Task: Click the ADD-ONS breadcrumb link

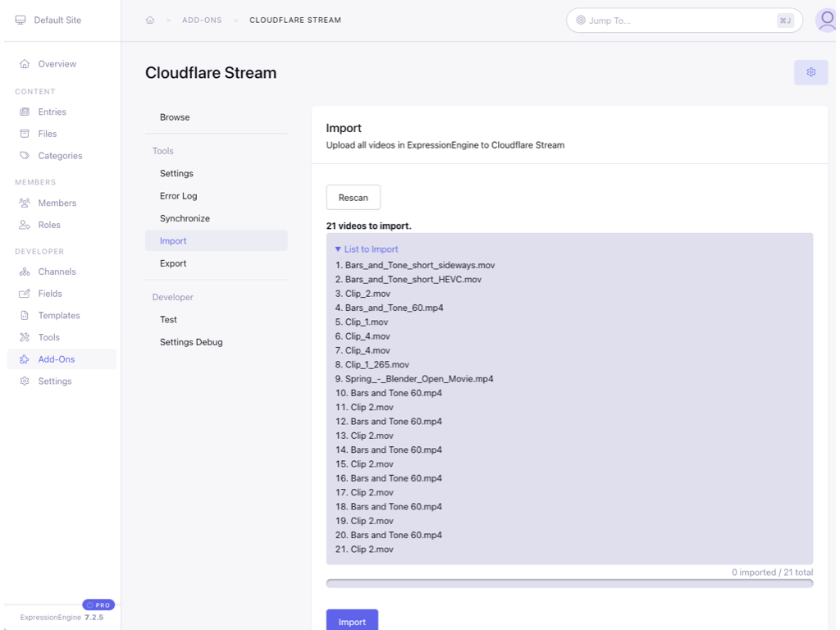Action: point(202,21)
